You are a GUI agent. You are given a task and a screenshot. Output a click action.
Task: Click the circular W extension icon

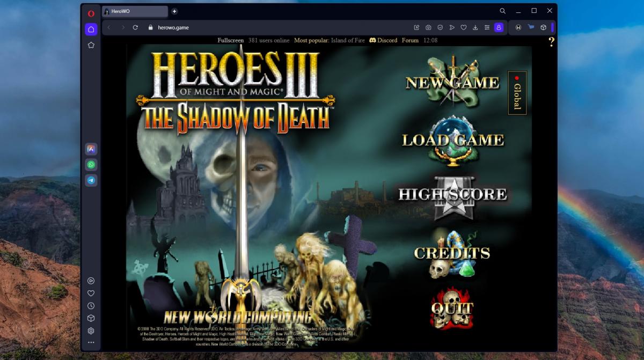518,27
